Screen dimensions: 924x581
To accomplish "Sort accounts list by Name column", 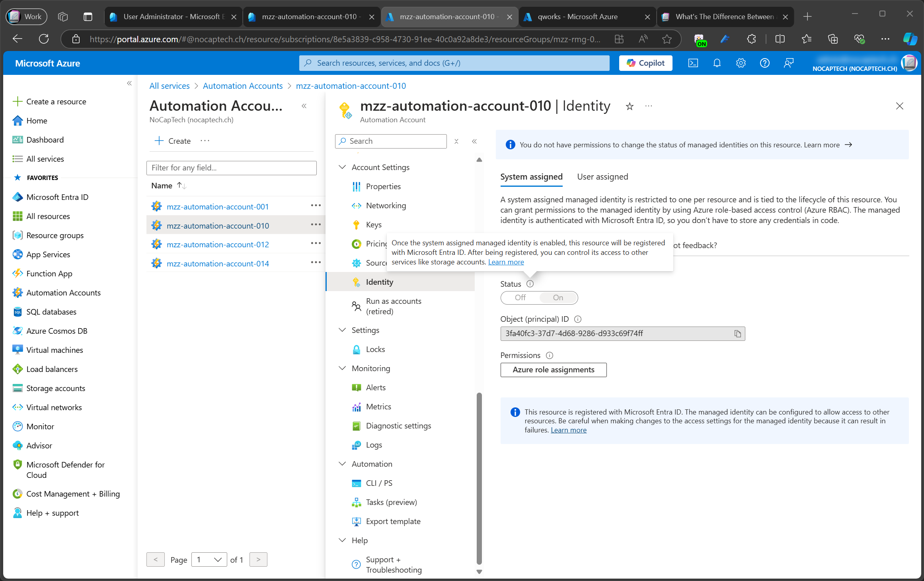I will pyautogui.click(x=169, y=186).
